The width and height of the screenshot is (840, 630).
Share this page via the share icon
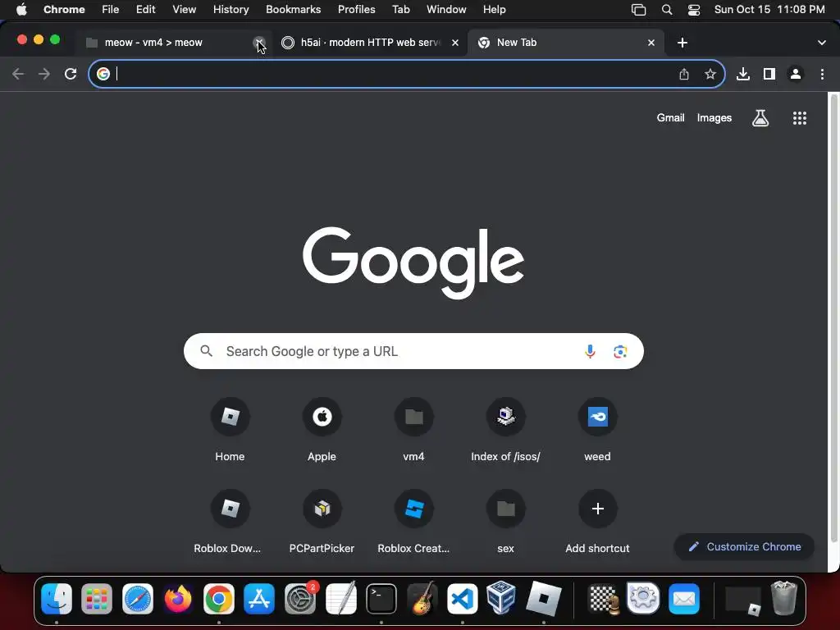684,74
